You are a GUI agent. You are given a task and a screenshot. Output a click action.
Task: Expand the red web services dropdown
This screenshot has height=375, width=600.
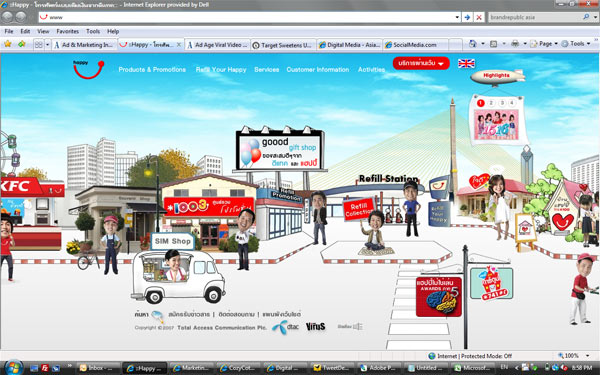(x=421, y=63)
